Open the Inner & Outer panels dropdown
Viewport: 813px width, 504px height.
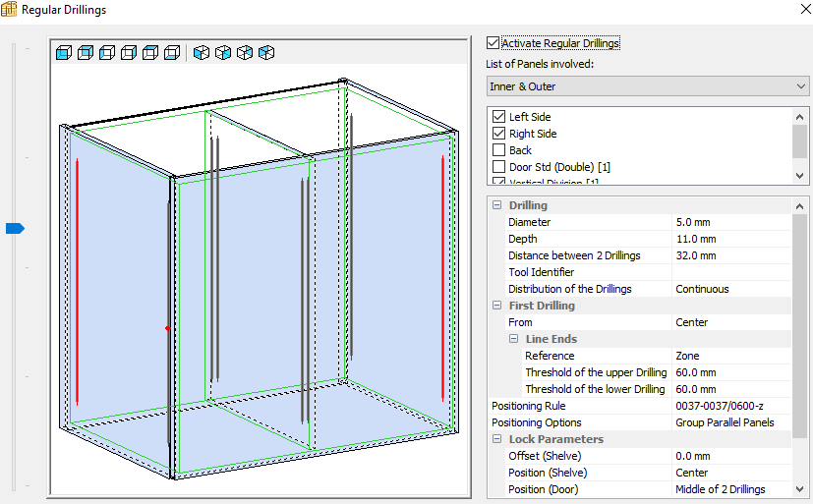[648, 86]
